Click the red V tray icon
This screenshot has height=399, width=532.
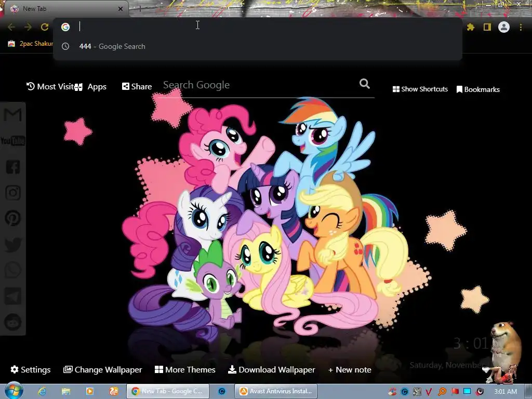pos(429,392)
